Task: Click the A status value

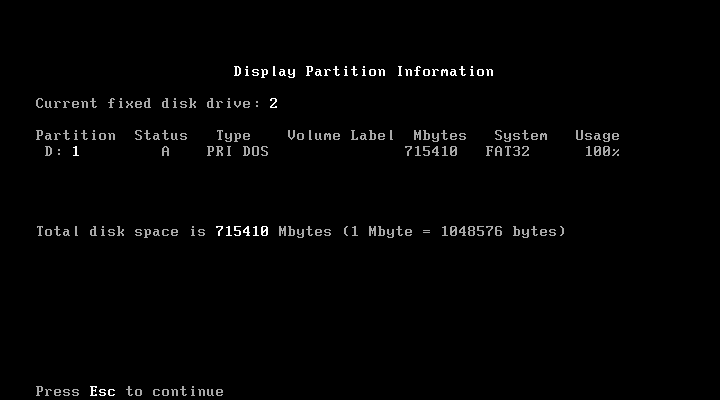Action: 165,152
